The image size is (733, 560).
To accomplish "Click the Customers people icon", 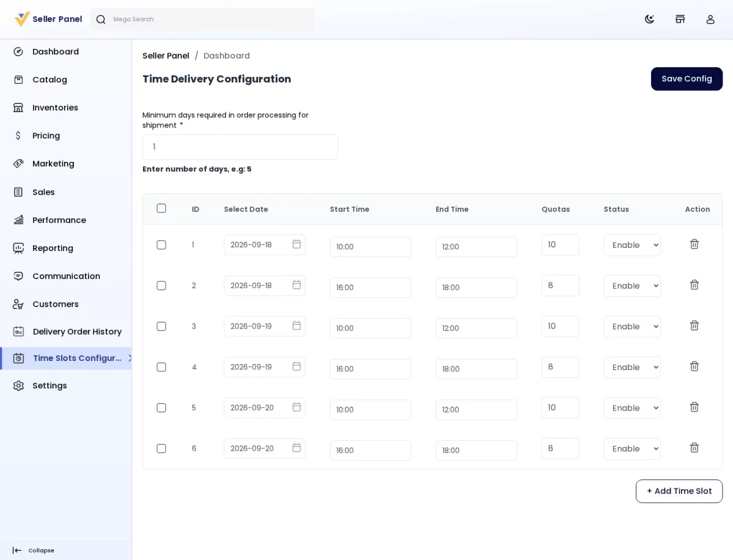I will [x=18, y=304].
